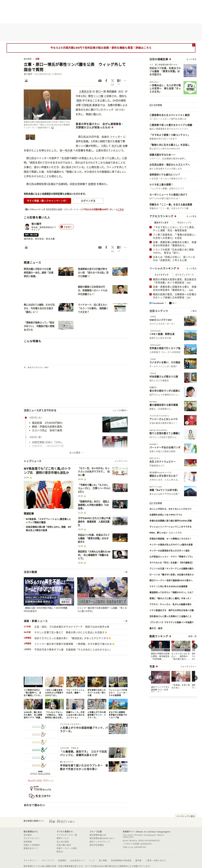This screenshot has width=202, height=868.
Task: Click the X icon in the lower share row
Action: pyautogui.click(x=112, y=247)
